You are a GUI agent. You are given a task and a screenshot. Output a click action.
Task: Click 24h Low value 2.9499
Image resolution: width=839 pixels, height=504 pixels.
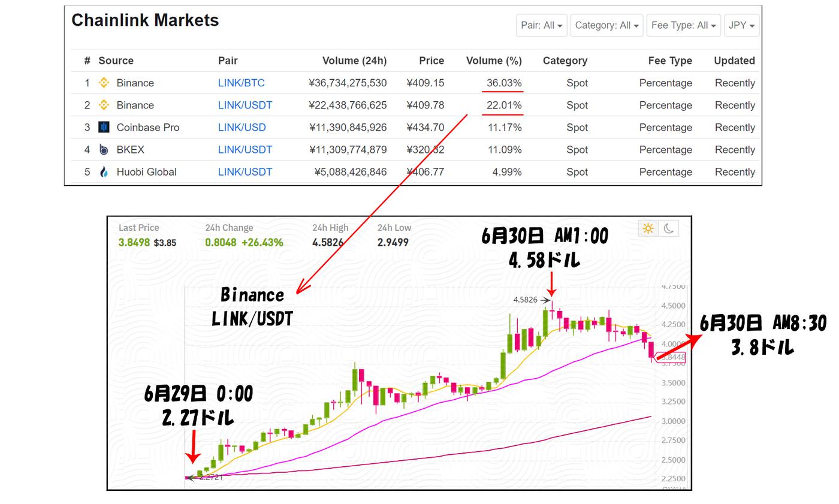point(393,242)
